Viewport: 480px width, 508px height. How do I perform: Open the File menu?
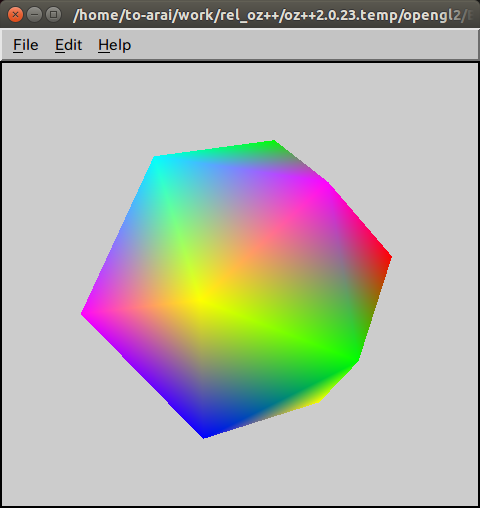click(x=26, y=45)
